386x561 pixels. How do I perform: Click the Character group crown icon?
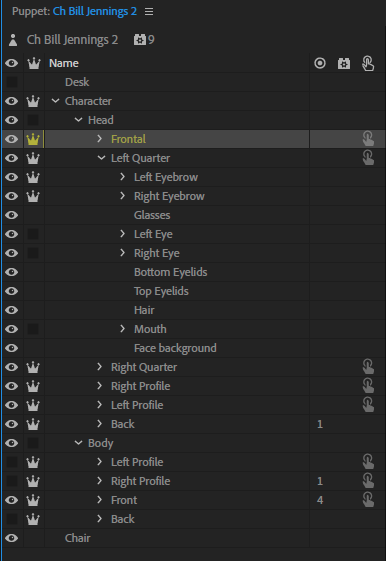[33, 101]
